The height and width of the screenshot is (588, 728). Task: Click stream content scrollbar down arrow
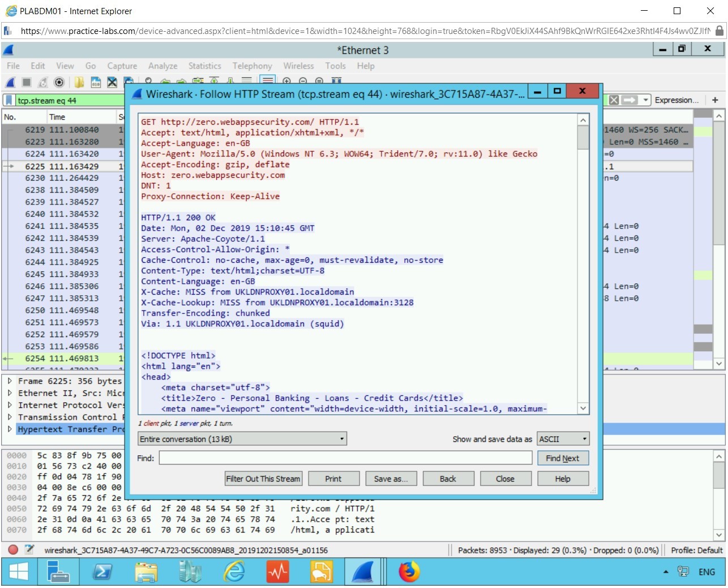point(583,408)
